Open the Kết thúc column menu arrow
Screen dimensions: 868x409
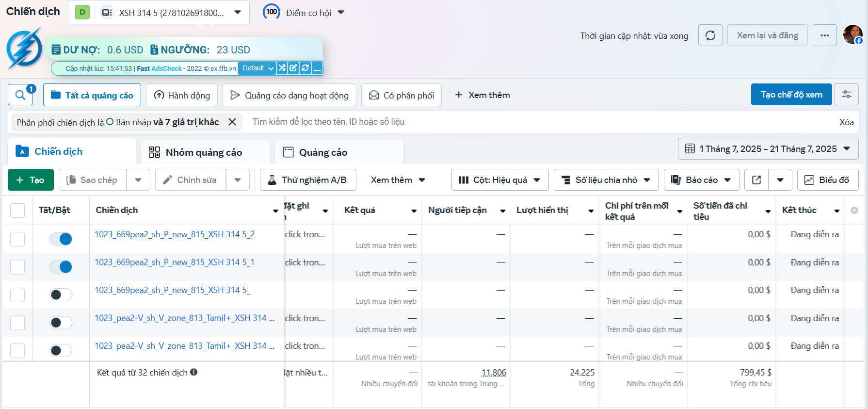point(837,211)
